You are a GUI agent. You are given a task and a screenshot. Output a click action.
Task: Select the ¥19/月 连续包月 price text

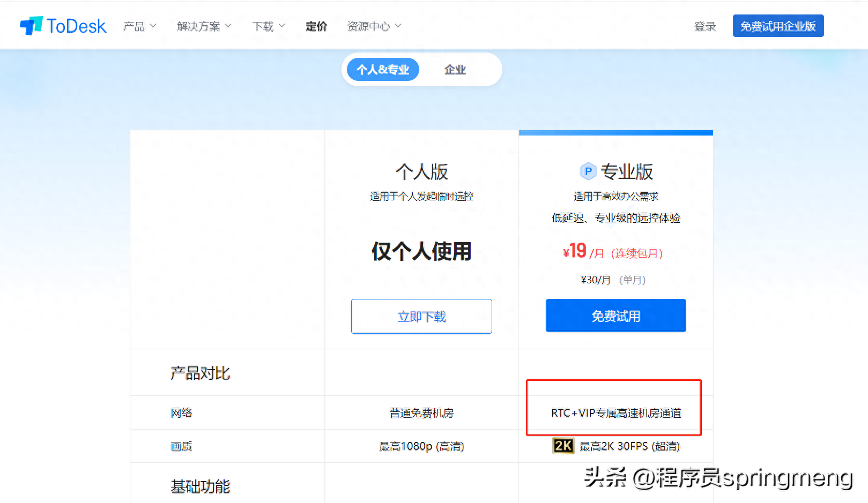tap(612, 252)
